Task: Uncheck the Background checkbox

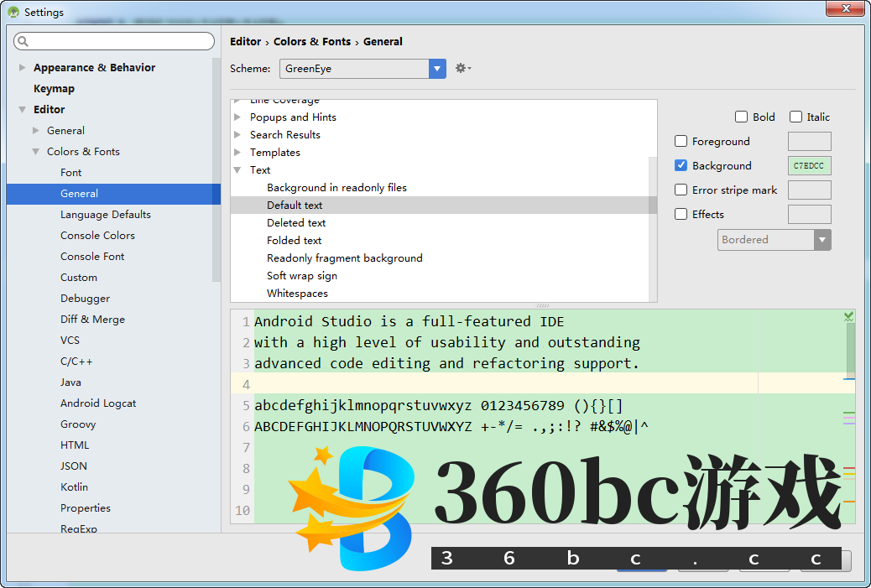Action: coord(681,165)
